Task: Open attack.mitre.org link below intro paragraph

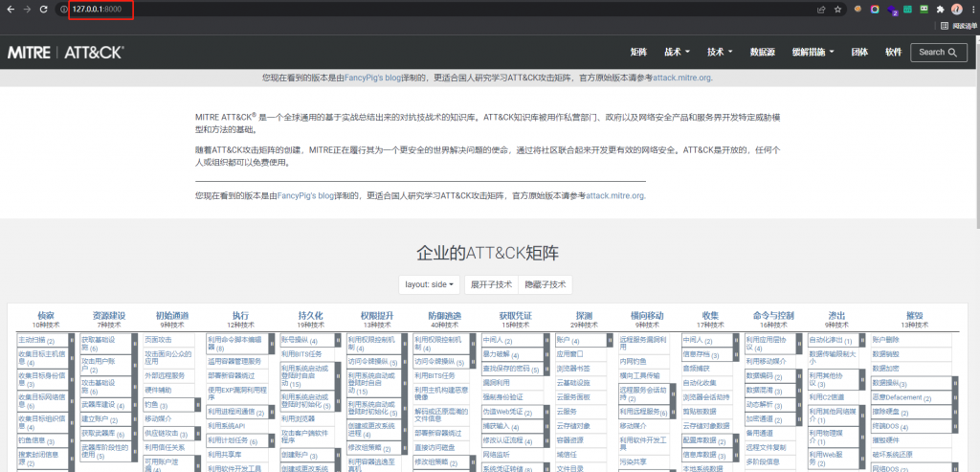Action: coord(615,195)
